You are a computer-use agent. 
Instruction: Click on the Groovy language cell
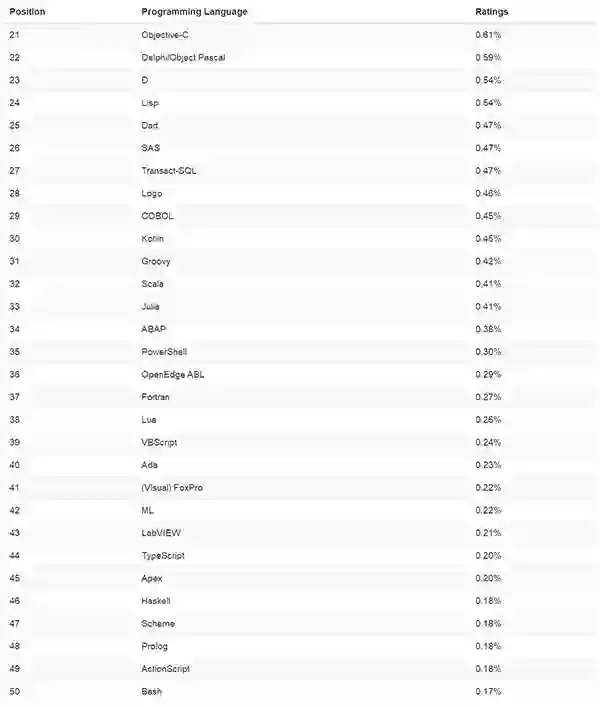click(156, 261)
